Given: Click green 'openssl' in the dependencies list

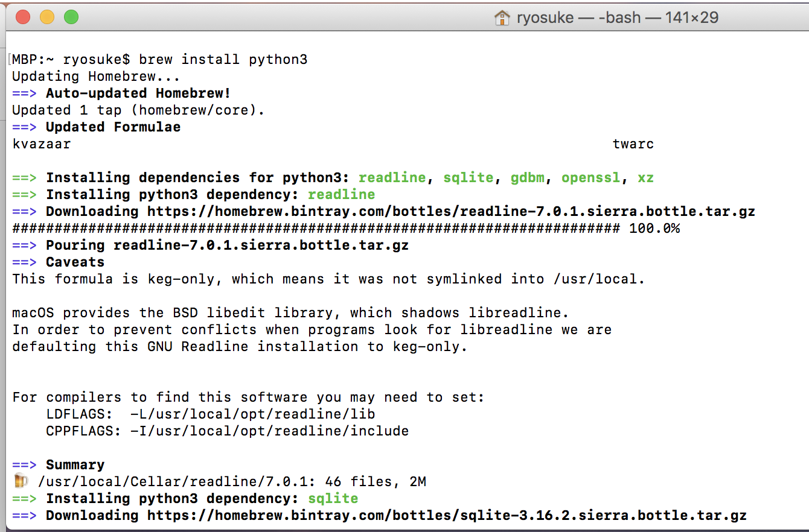Looking at the screenshot, I should (x=590, y=178).
